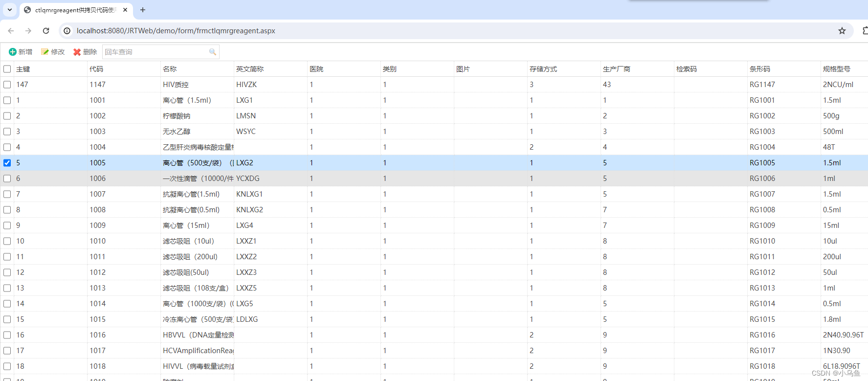
Task: Check the row for code 1013
Action: pos(7,288)
